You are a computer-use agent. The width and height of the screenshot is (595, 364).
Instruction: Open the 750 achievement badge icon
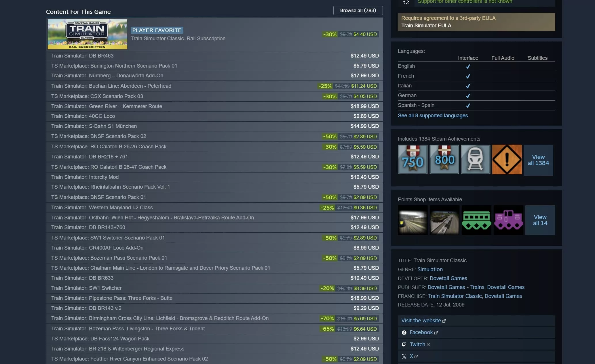coord(412,160)
